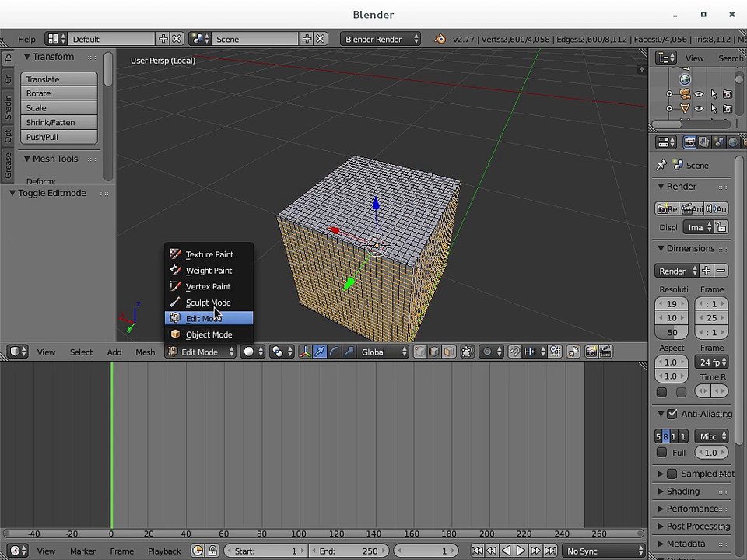747x560 pixels.
Task: Expand the camera object tree node
Action: point(669,94)
